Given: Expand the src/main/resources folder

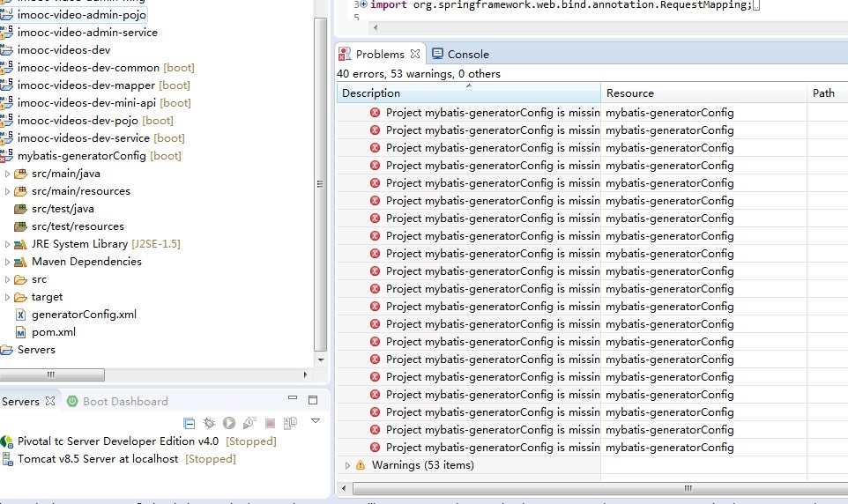Looking at the screenshot, I should coord(7,191).
